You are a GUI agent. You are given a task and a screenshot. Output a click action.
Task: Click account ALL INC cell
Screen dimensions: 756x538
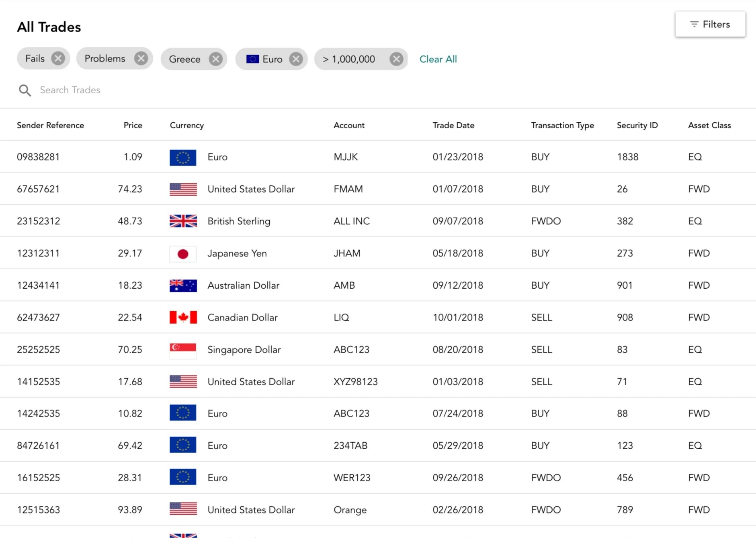352,221
